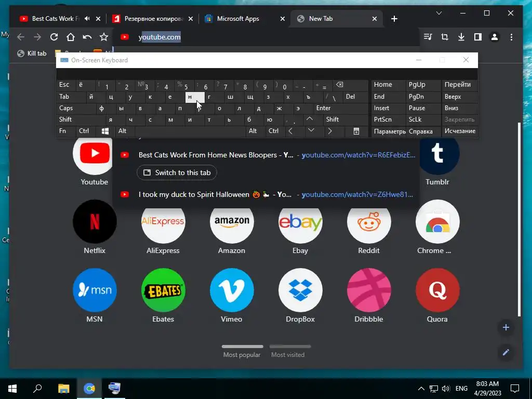Toggle left Ctrl key on keyboard
The width and height of the screenshot is (532, 399).
point(86,131)
